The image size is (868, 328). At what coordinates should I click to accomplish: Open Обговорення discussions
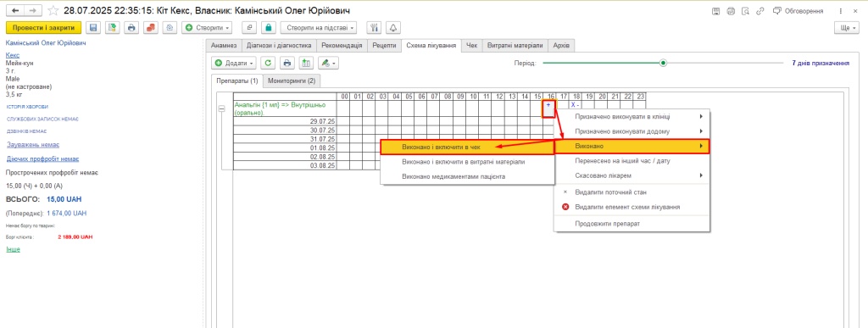tap(798, 10)
